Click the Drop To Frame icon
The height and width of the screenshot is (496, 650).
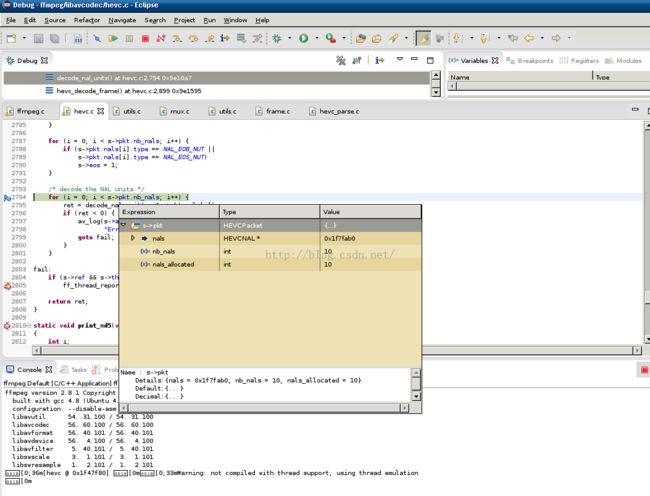pyautogui.click(x=241, y=39)
